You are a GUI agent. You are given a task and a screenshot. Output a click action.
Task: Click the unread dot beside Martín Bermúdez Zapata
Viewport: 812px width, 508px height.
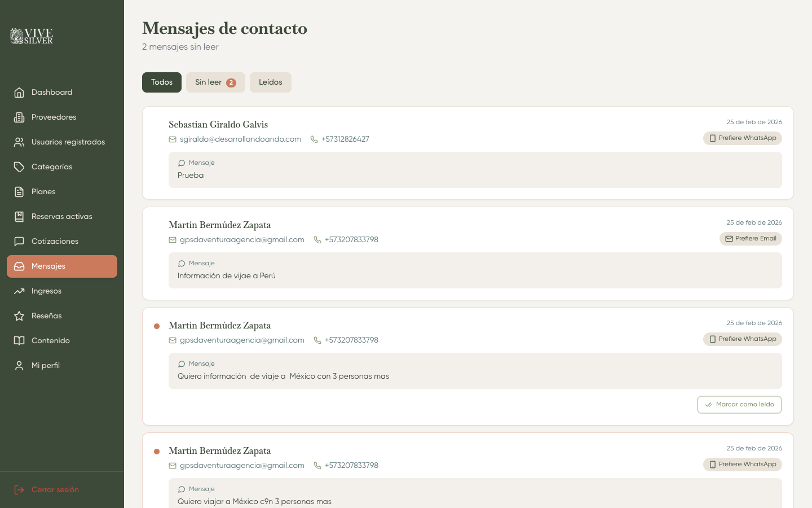click(x=157, y=326)
